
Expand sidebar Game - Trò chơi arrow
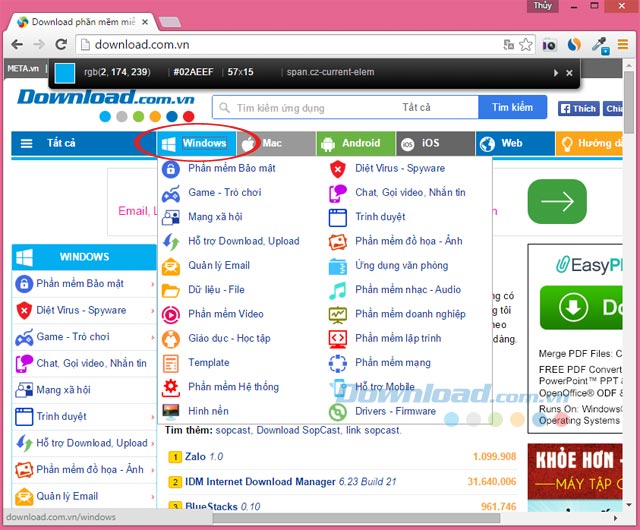[153, 337]
